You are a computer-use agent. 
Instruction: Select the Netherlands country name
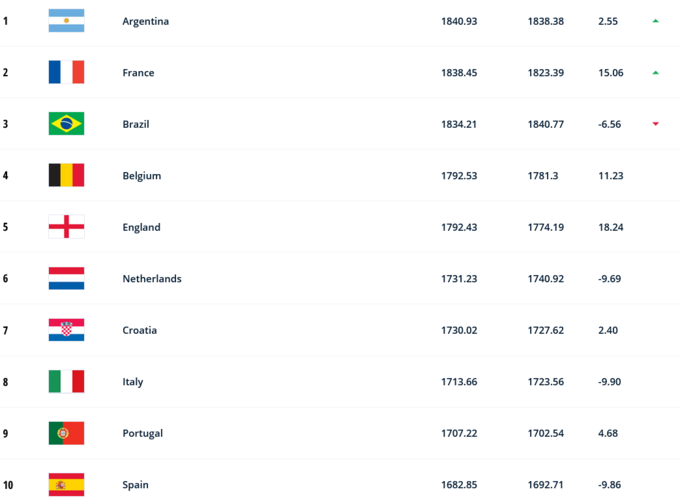151,279
